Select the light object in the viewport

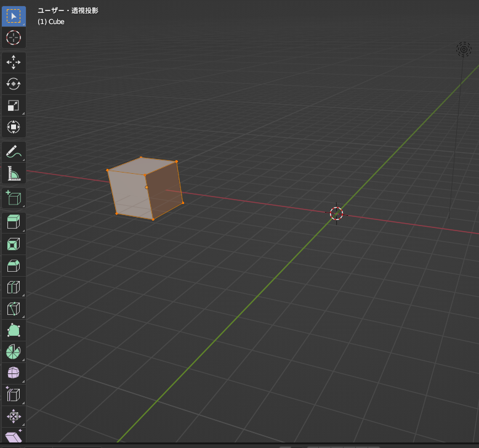click(x=464, y=49)
